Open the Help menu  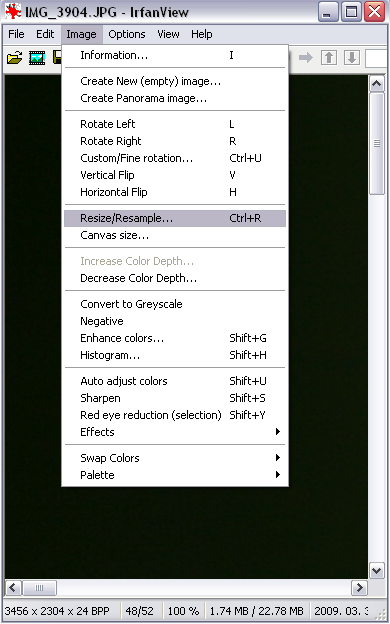(x=201, y=34)
